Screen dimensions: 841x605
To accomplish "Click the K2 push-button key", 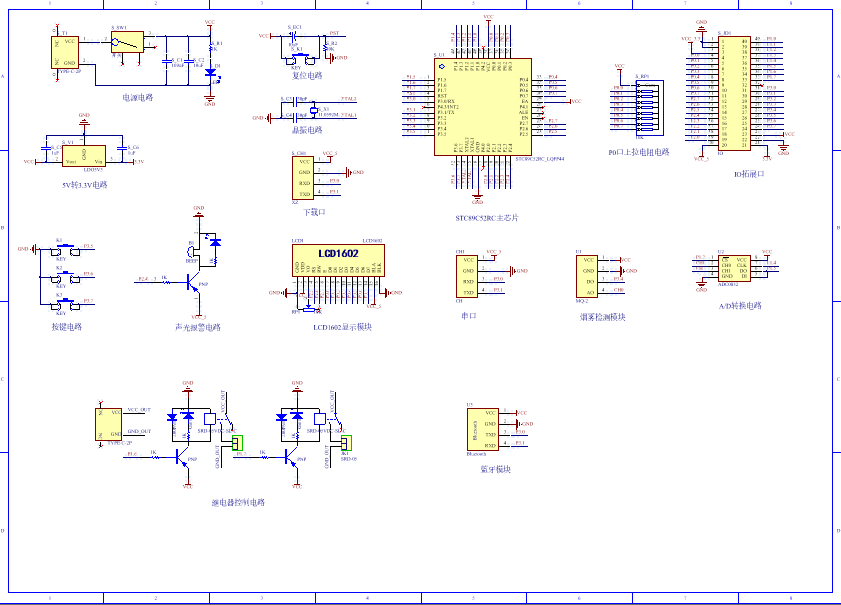I will coord(65,277).
